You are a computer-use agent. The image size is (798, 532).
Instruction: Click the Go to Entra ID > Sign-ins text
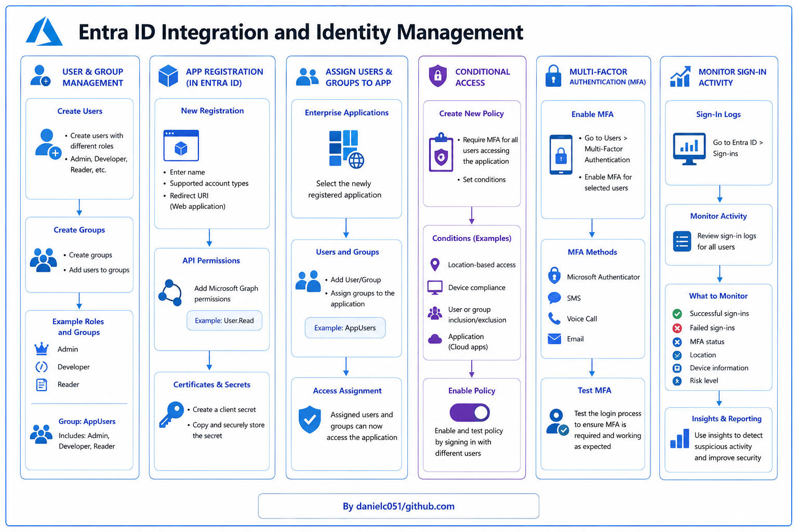point(738,148)
